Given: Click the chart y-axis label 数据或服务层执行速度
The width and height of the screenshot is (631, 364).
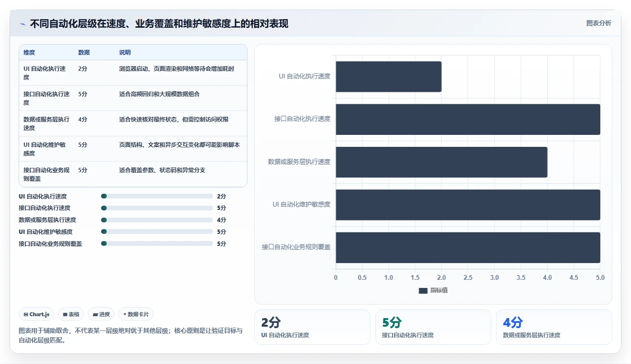Looking at the screenshot, I should point(299,162).
